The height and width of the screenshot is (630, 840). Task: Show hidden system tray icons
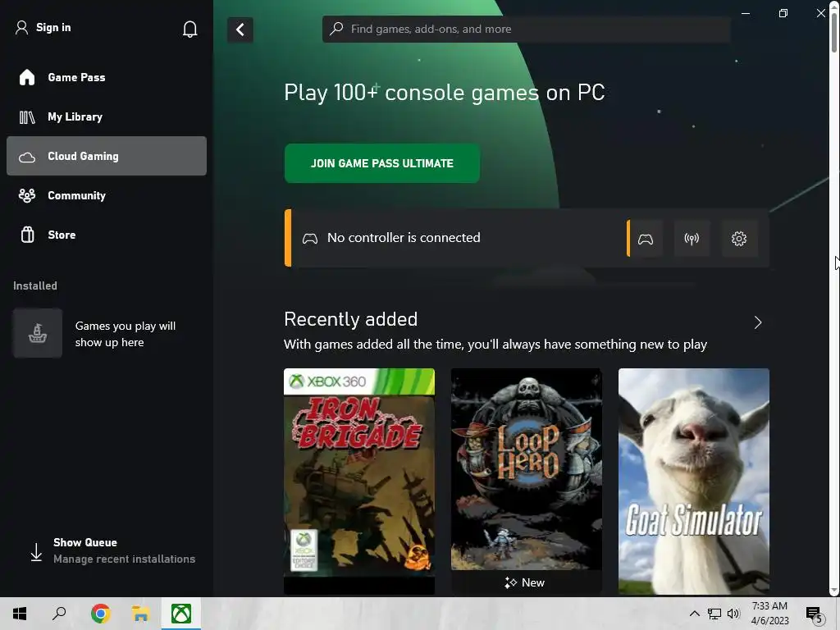tap(694, 614)
